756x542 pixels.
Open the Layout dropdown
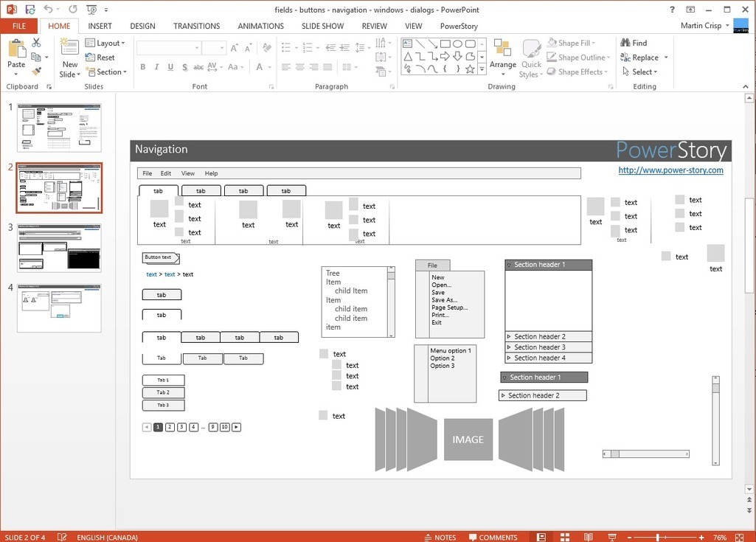[x=105, y=44]
